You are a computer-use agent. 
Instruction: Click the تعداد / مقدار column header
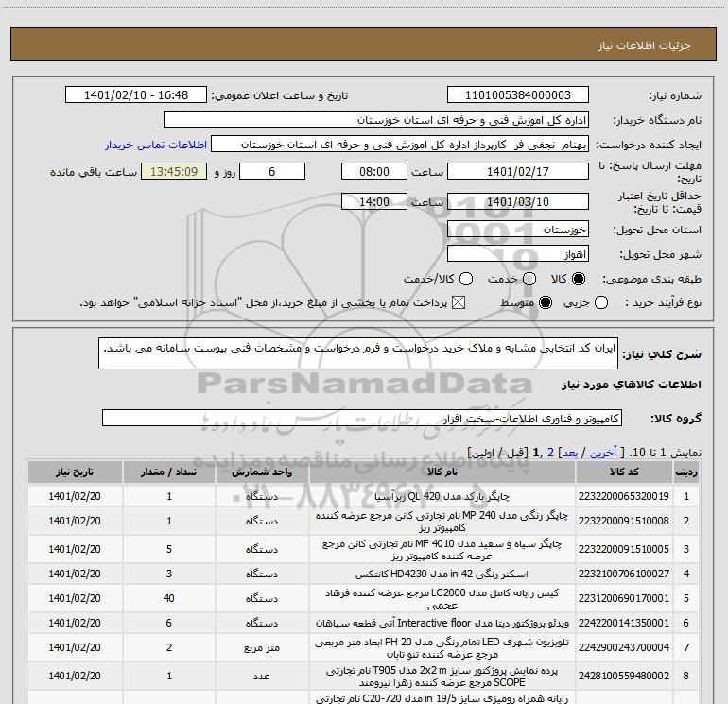(x=169, y=472)
